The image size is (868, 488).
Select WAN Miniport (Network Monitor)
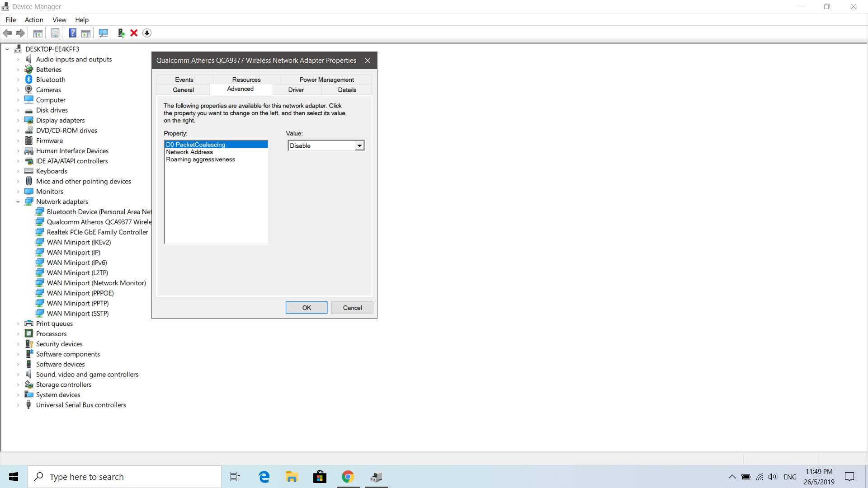[96, 283]
